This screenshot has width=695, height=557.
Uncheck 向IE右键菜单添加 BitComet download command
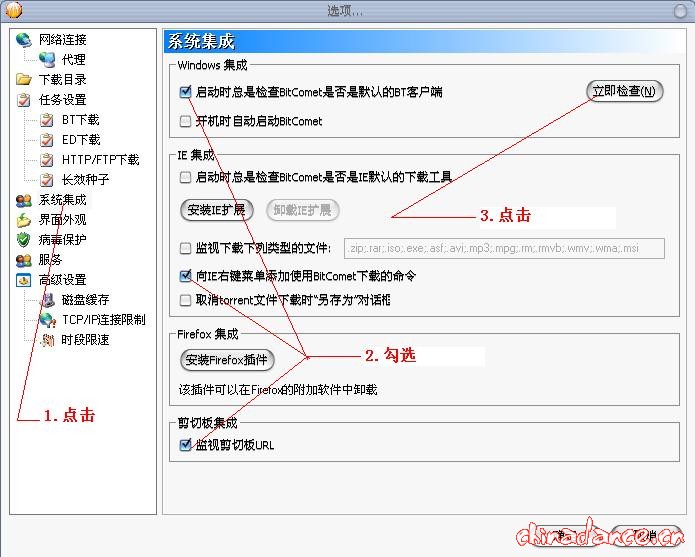(185, 275)
